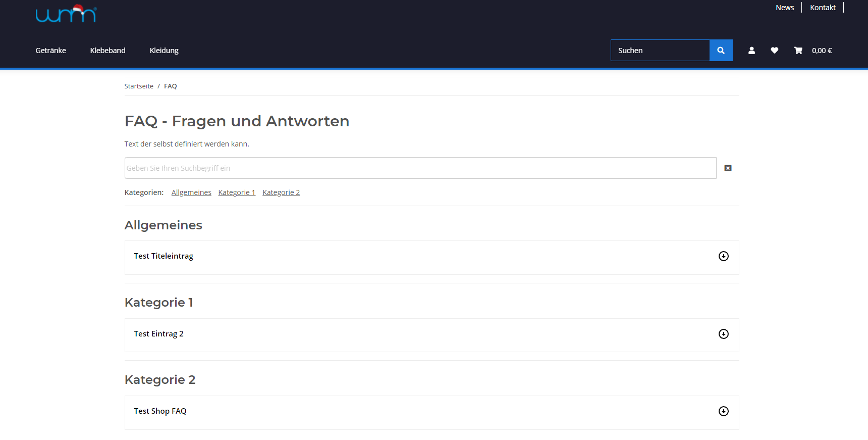Open the Kleidung menu
868x440 pixels.
(x=164, y=51)
